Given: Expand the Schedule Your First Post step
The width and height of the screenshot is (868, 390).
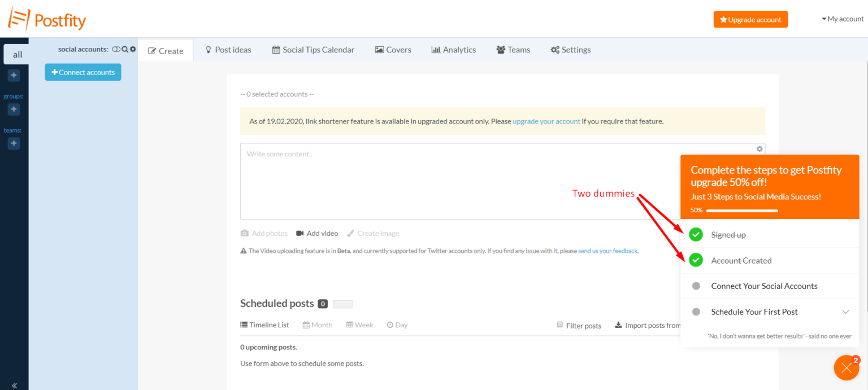Looking at the screenshot, I should (845, 312).
